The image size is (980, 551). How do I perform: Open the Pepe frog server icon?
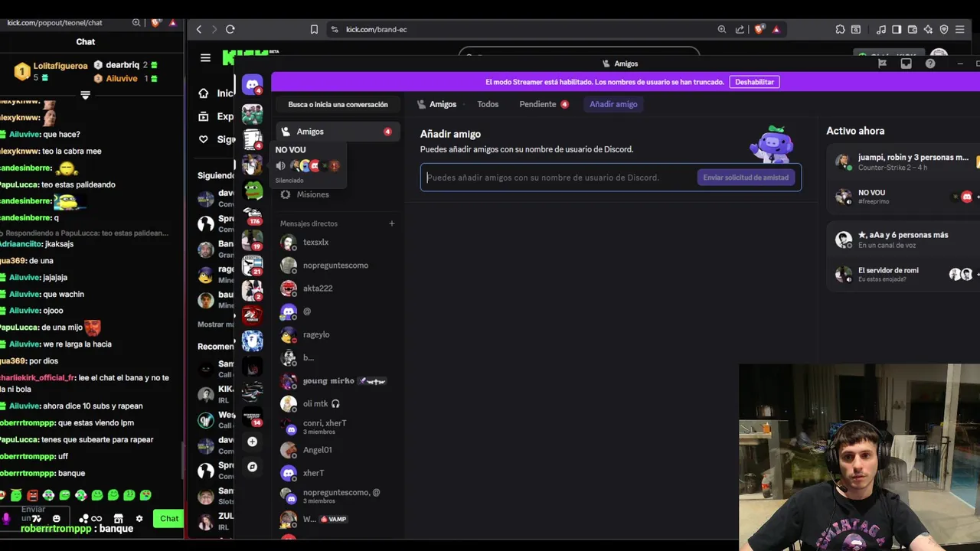(253, 189)
